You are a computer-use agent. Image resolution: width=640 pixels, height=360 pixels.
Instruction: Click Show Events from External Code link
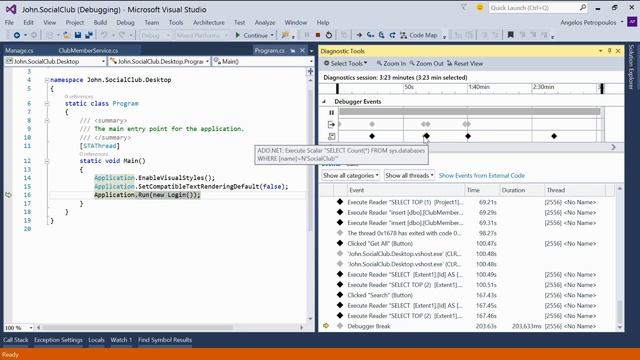point(482,176)
